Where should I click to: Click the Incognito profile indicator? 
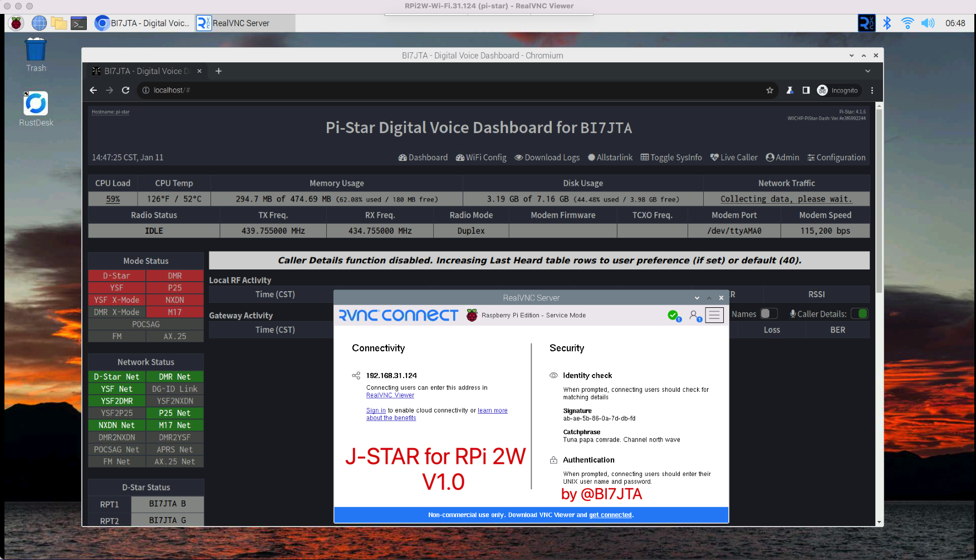838,90
